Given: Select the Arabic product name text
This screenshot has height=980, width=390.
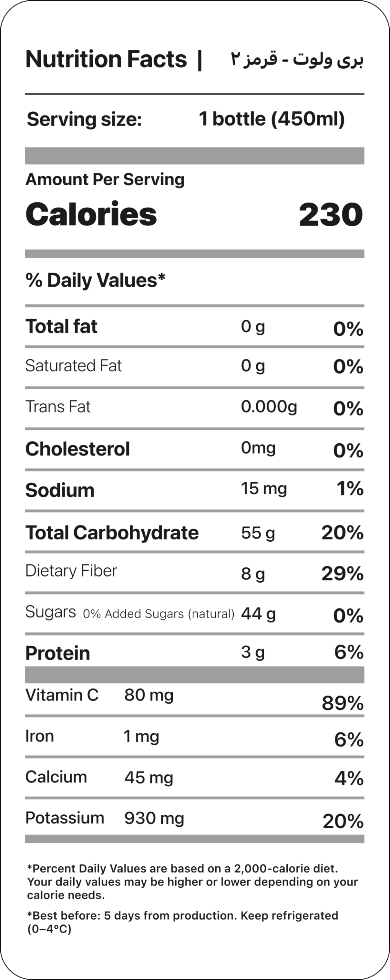Looking at the screenshot, I should pyautogui.click(x=297, y=60).
